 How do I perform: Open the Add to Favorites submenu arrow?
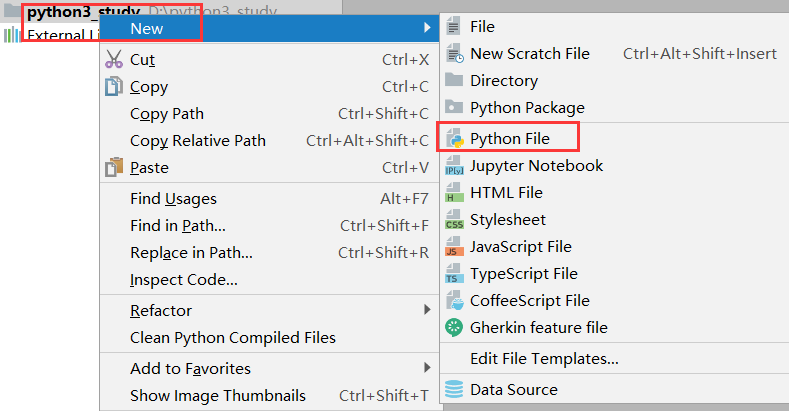coord(427,368)
